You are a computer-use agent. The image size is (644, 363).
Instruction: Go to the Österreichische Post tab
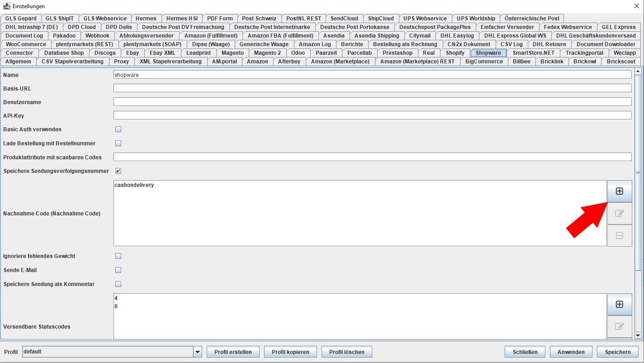pyautogui.click(x=532, y=19)
